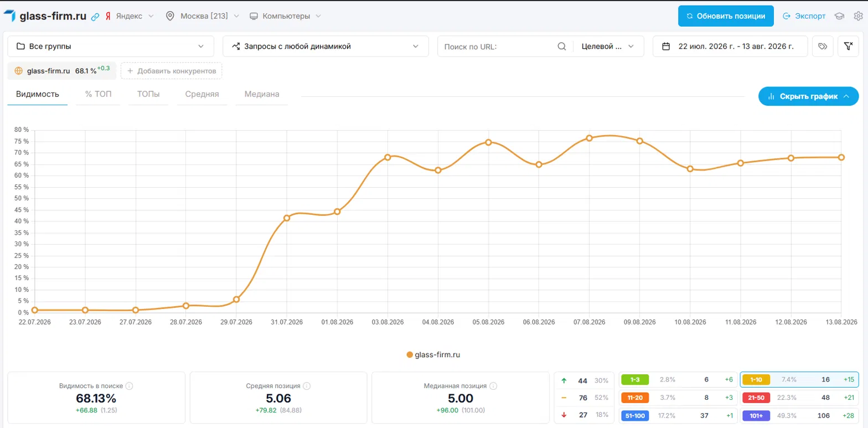
Task: Click the blue project logo icon
Action: coord(9,16)
